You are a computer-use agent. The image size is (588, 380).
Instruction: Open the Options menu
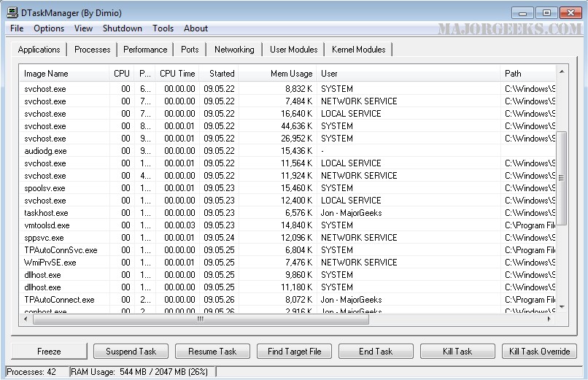tap(49, 28)
